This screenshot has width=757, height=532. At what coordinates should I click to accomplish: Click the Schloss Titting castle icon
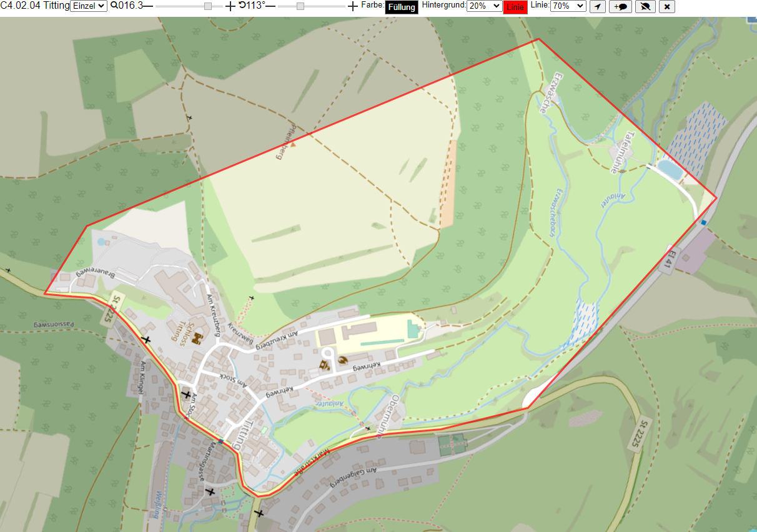pos(199,339)
